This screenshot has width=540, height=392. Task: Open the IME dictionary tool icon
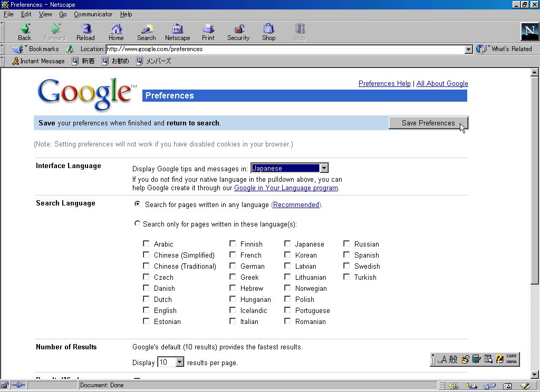[x=477, y=359]
